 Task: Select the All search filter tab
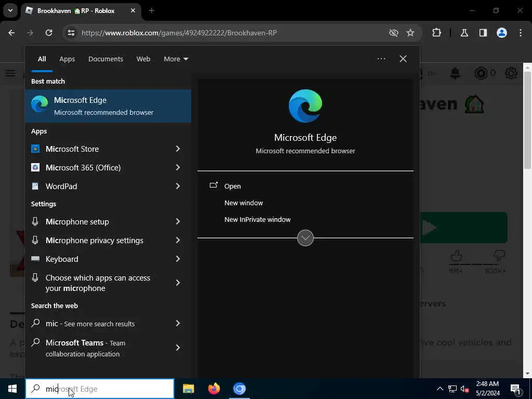[x=42, y=59]
